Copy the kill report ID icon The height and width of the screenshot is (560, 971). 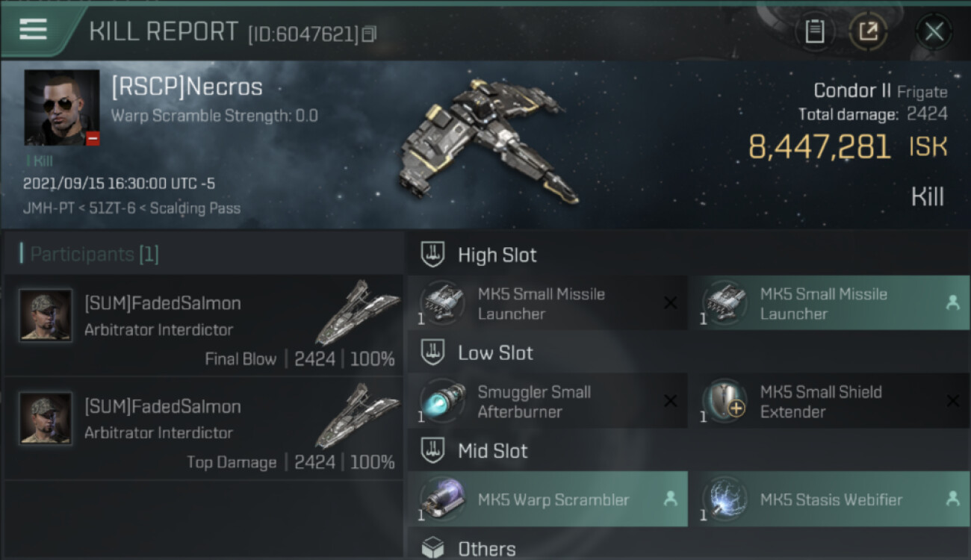click(x=370, y=34)
